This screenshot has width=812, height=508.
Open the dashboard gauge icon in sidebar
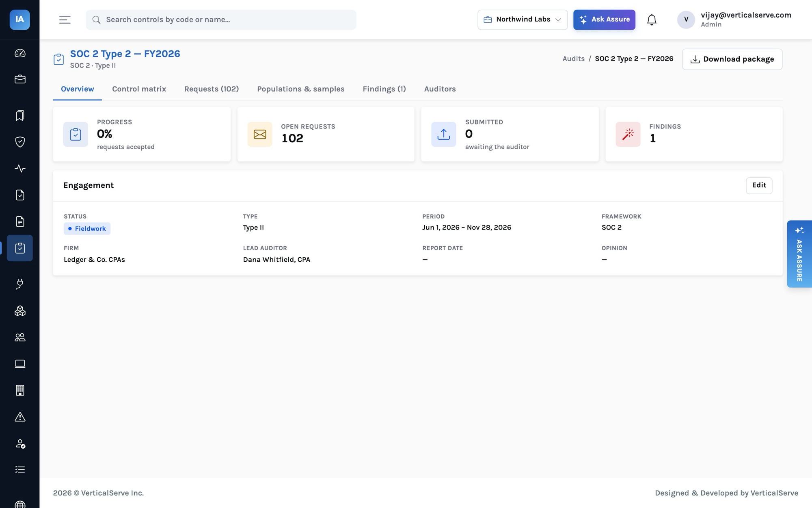(20, 53)
